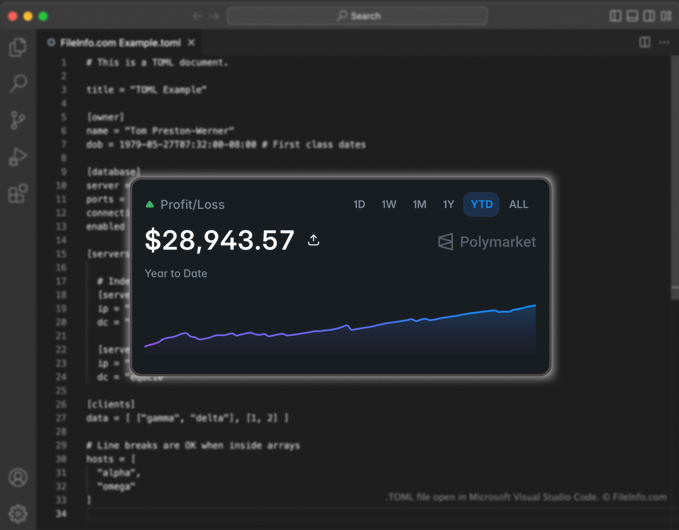
Task: Click the [owner] table header line
Action: coord(105,117)
